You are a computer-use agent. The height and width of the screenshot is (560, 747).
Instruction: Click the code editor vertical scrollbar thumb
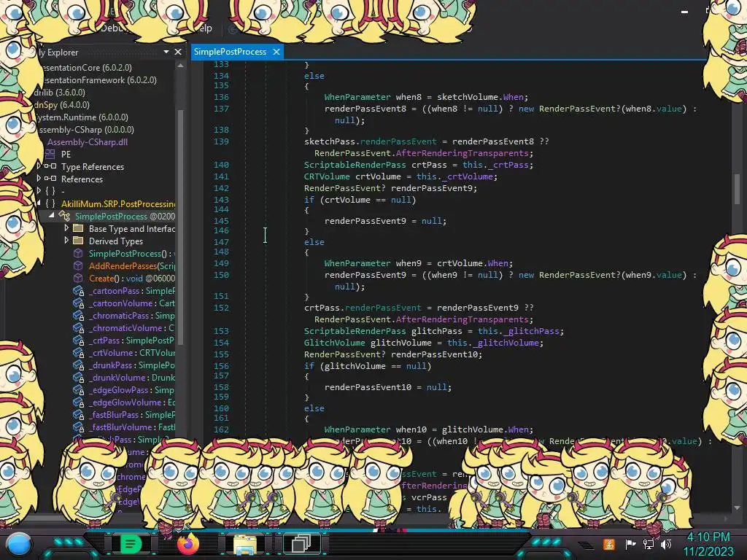coord(737,189)
